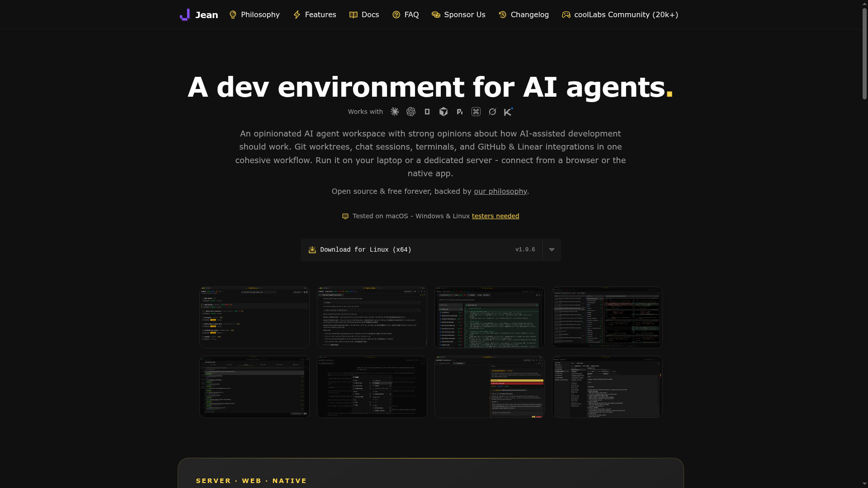
Task: Click the monitor icon beside 'Tested on macOS'
Action: (345, 216)
